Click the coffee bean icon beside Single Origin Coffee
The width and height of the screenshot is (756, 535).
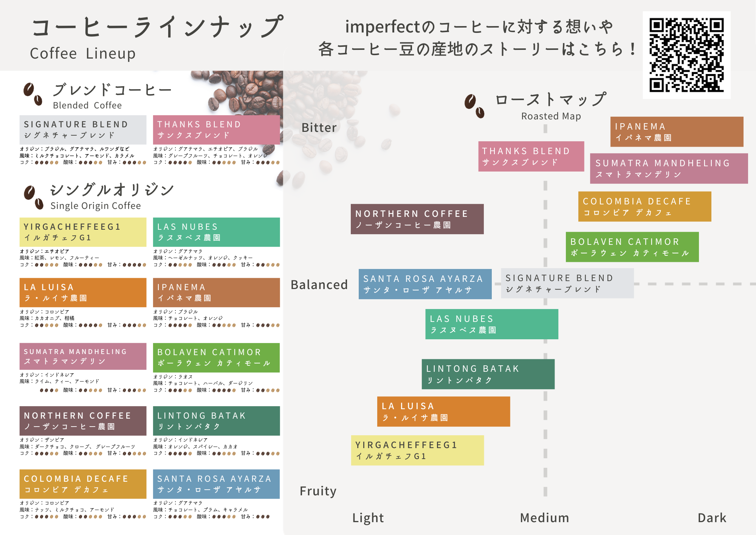(x=33, y=197)
